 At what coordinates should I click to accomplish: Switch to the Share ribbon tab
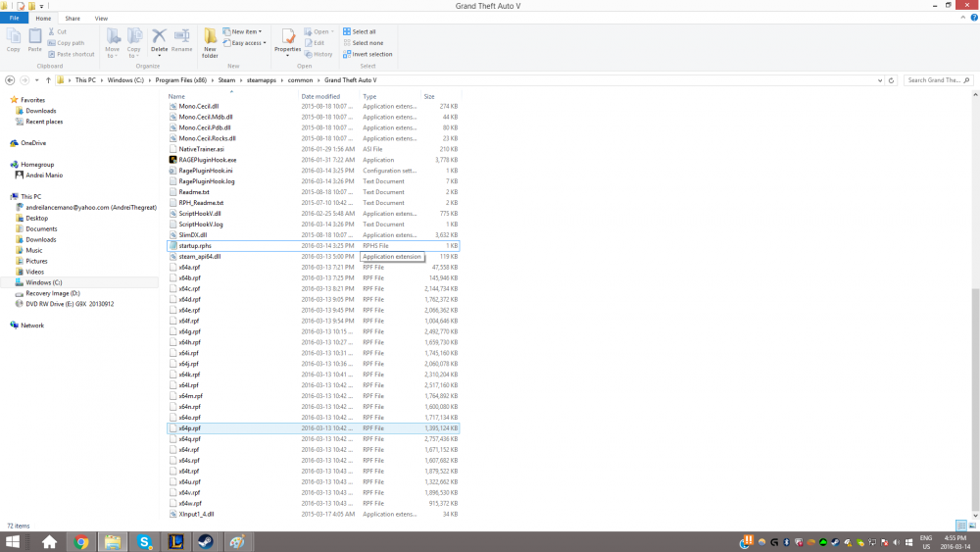(73, 18)
